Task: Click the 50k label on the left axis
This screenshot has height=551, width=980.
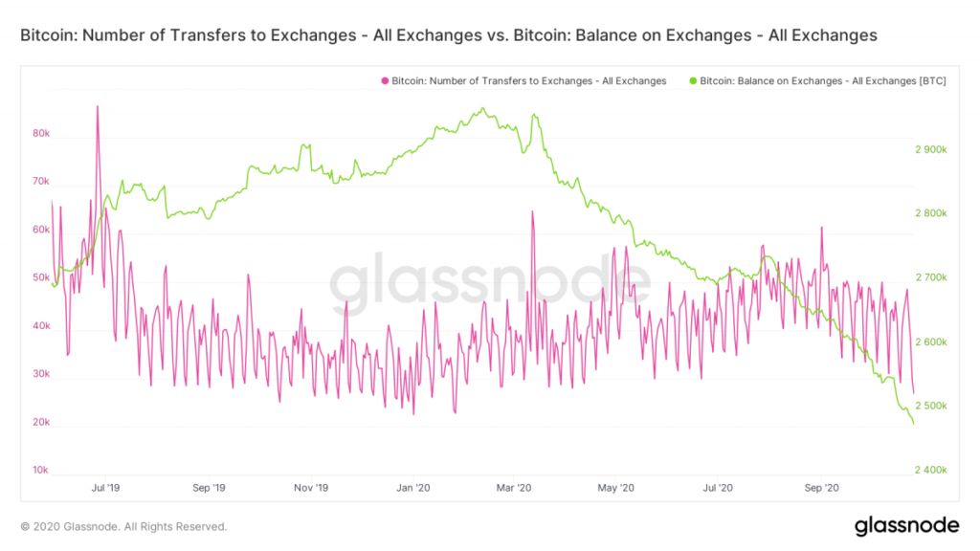Action: point(40,278)
